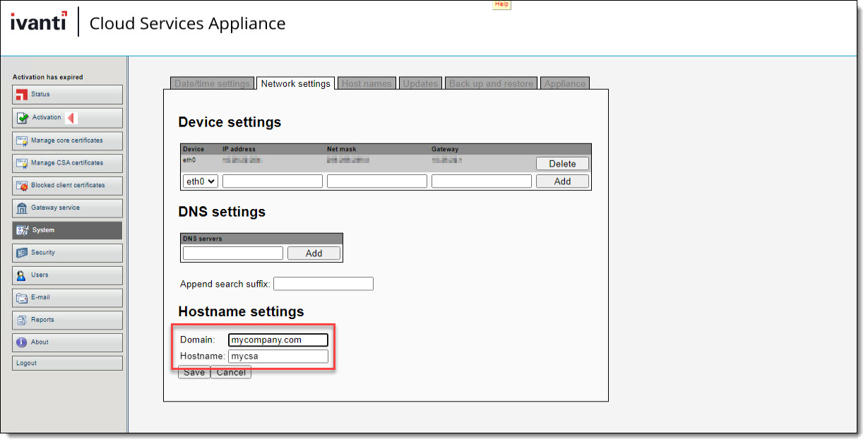Select the Host names tab

(366, 83)
